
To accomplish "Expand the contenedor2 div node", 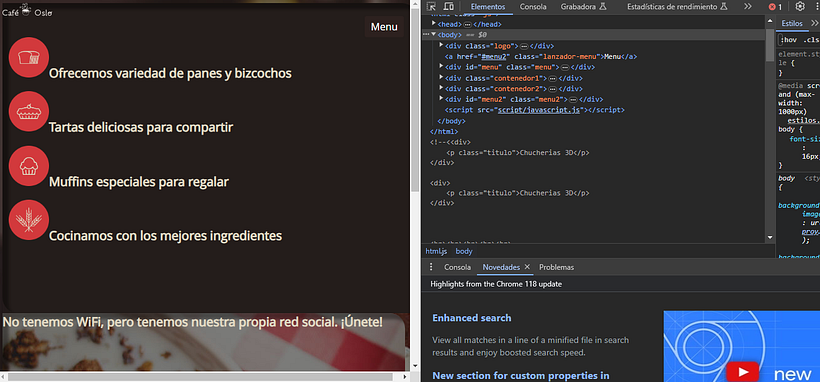I will point(441,88).
